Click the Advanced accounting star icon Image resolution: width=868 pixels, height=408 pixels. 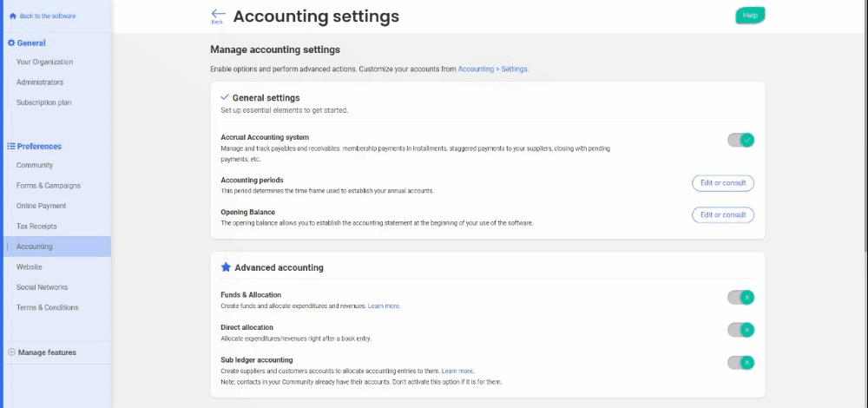[x=226, y=267]
